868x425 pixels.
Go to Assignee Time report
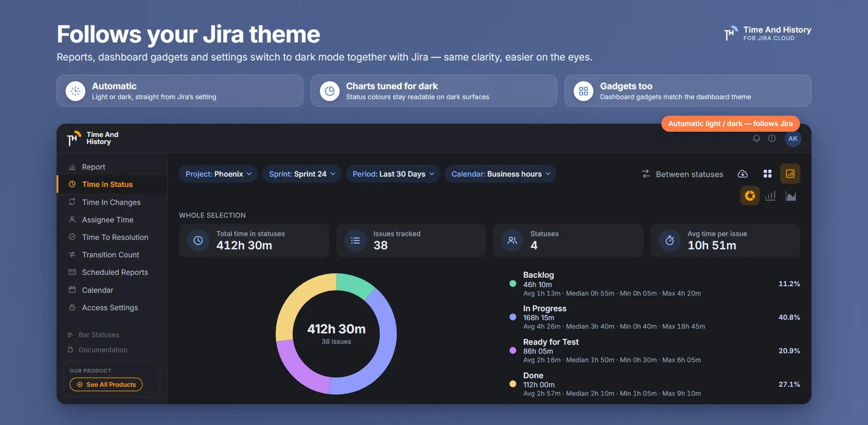pyautogui.click(x=112, y=219)
